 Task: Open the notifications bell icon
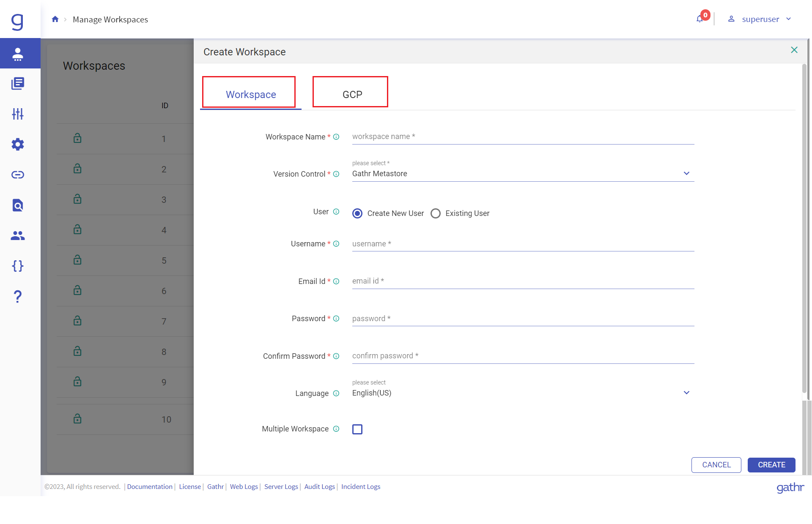pos(700,19)
